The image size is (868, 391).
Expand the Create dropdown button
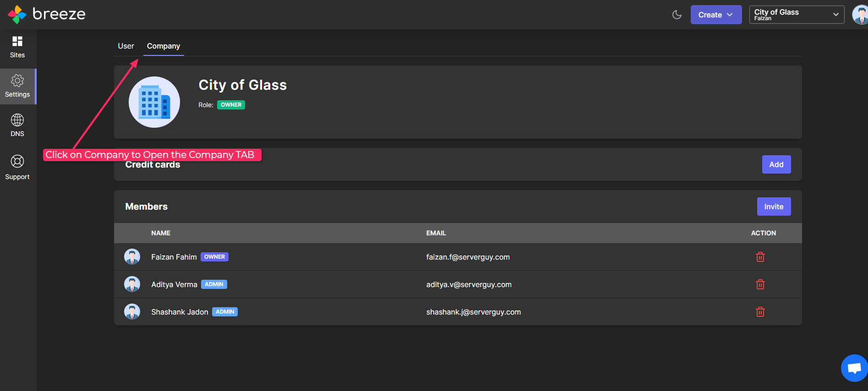pos(716,15)
